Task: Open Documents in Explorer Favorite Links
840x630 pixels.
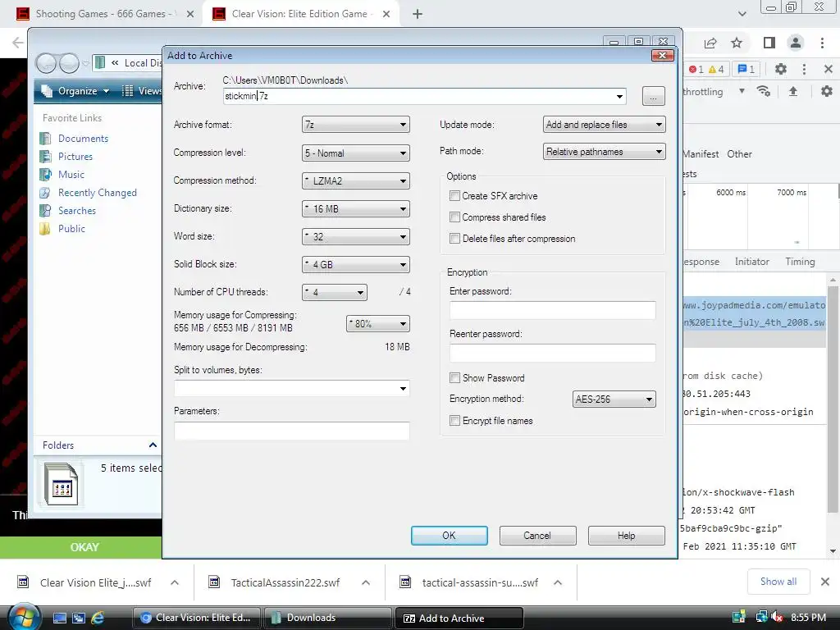Action: 83,138
